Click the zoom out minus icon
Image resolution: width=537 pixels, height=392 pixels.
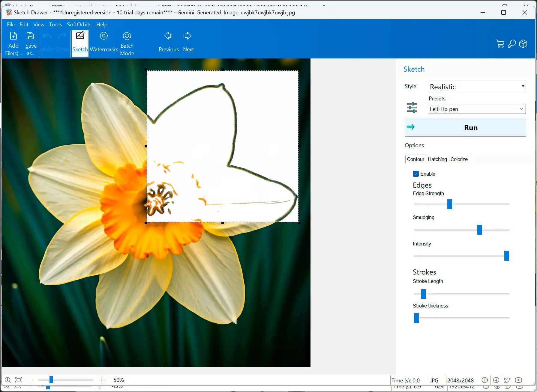30,380
